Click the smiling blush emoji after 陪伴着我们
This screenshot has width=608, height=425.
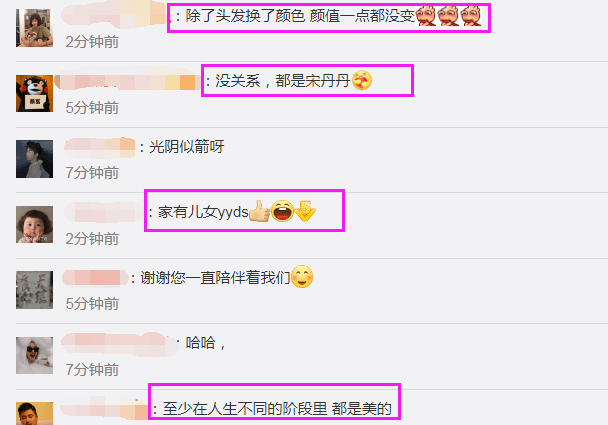(x=302, y=276)
